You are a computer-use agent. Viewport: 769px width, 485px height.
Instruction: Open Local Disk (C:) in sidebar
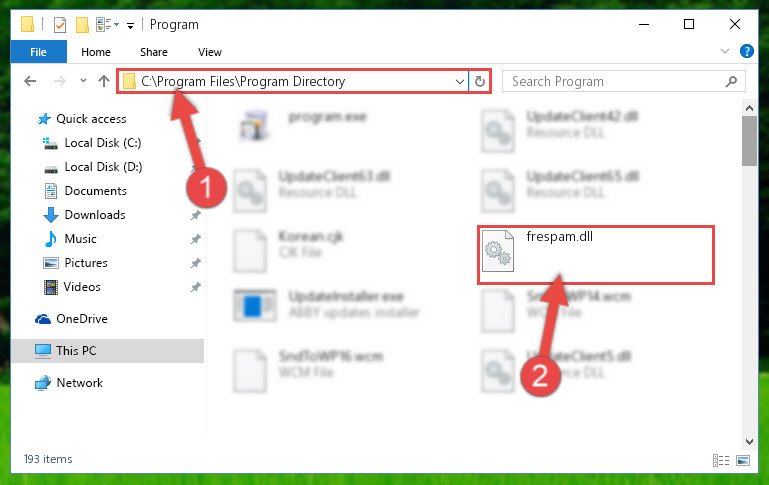click(103, 143)
